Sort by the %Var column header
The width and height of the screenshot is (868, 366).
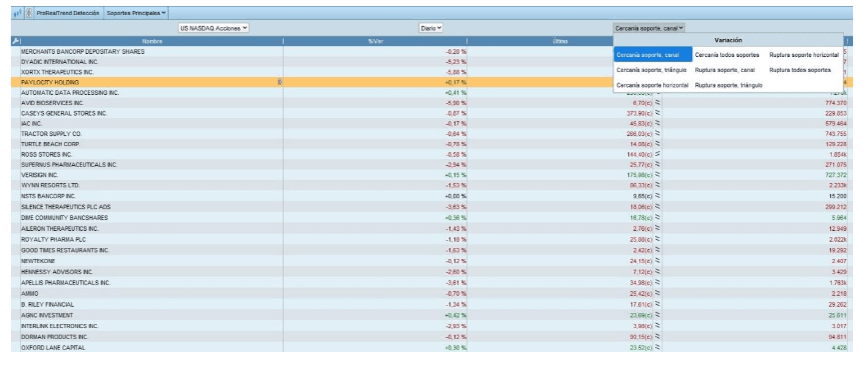[x=376, y=41]
